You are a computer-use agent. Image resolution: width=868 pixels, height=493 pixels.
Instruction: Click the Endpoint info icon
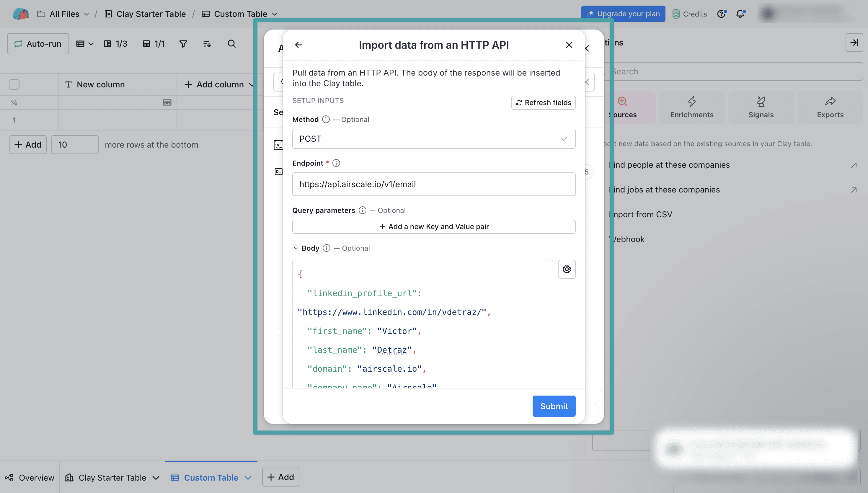pyautogui.click(x=336, y=163)
